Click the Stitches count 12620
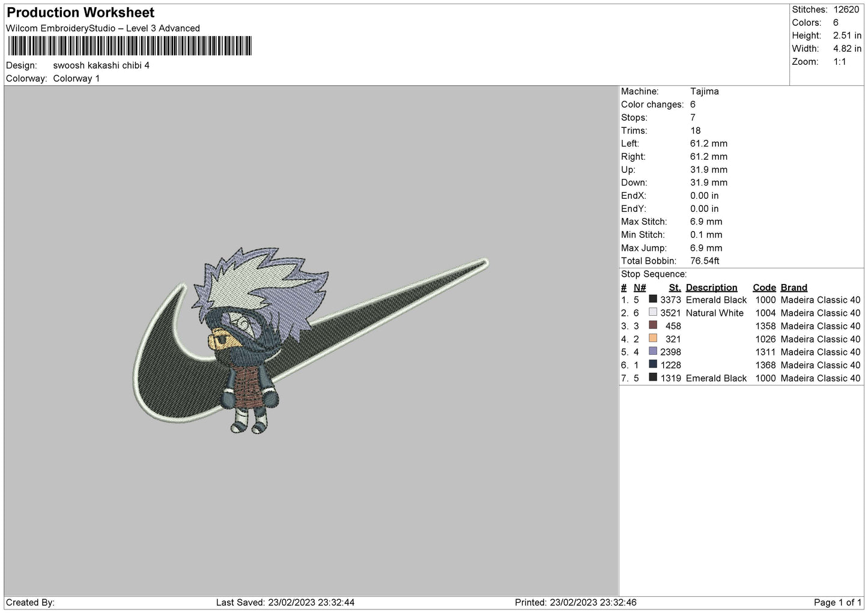Image resolution: width=868 pixels, height=613 pixels. [846, 10]
